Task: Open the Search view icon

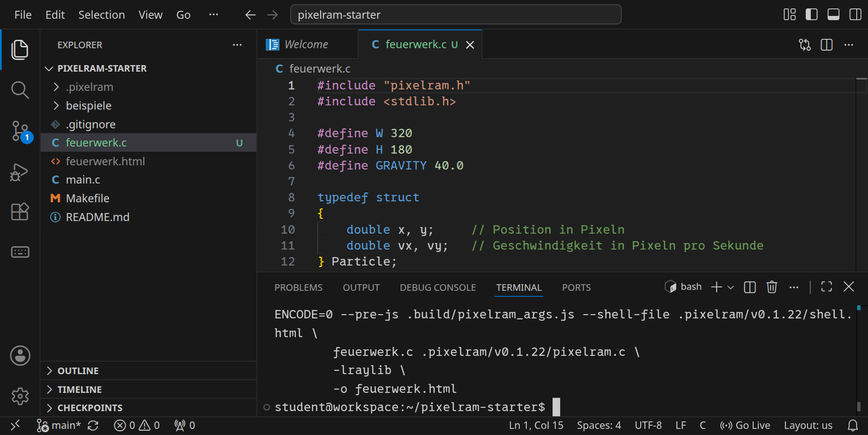Action: click(x=20, y=90)
